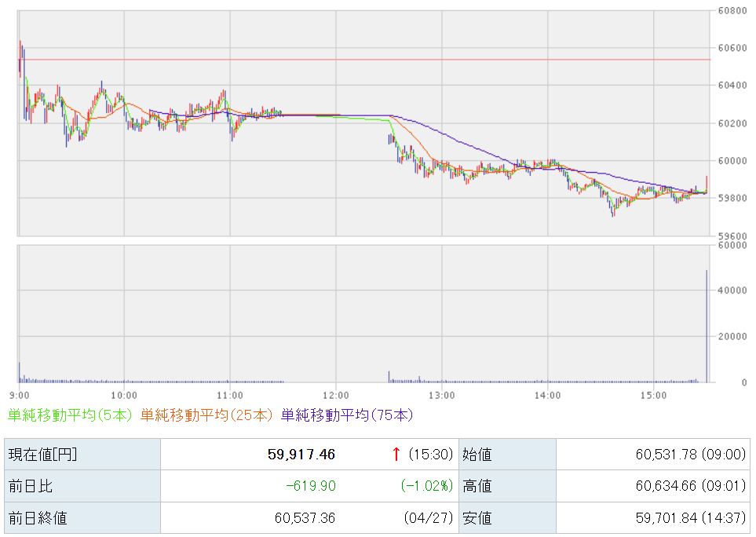The height and width of the screenshot is (537, 756).
Task: Click the 12:00 time axis label
Action: point(335,394)
